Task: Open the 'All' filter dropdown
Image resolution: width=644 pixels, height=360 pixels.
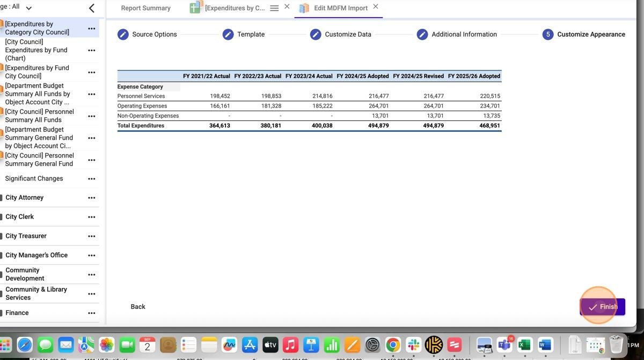Action: (x=28, y=8)
